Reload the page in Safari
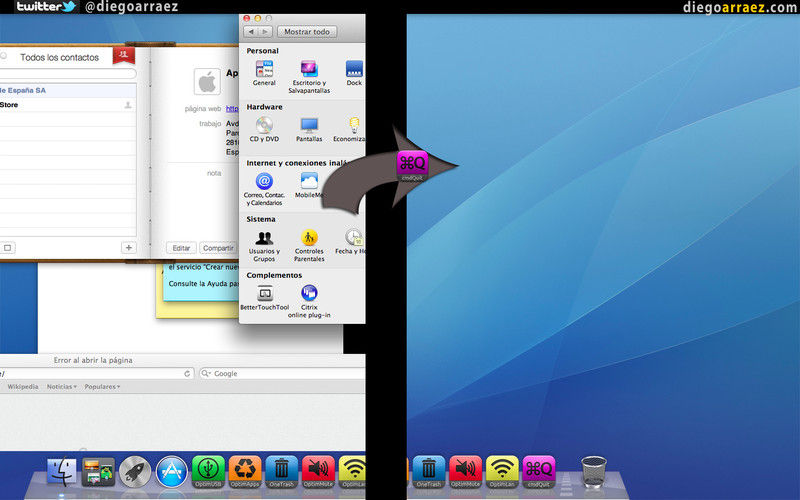The width and height of the screenshot is (800, 500). tap(187, 373)
